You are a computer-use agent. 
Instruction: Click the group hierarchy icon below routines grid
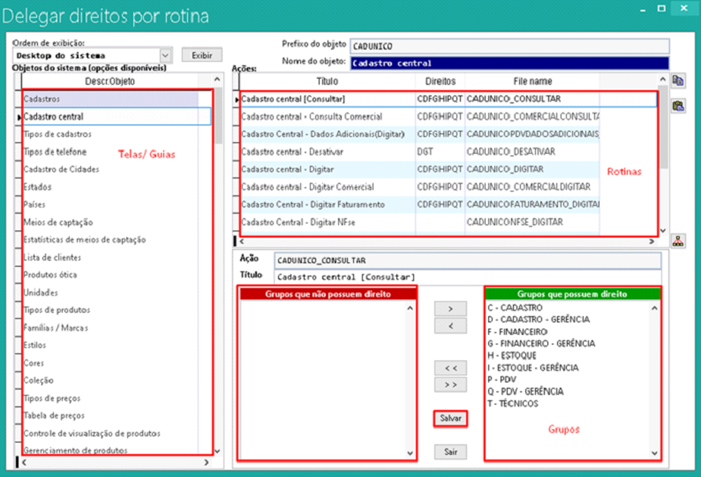coord(678,240)
